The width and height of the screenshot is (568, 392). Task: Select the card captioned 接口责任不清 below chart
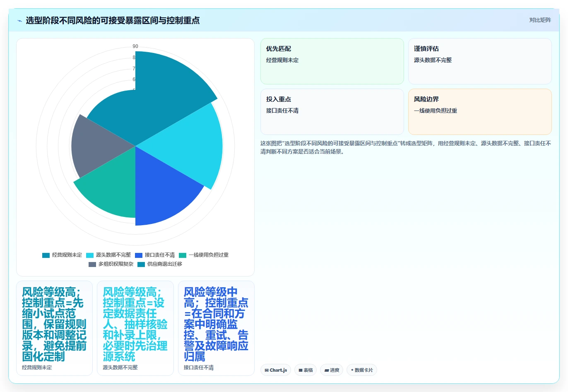coord(216,328)
